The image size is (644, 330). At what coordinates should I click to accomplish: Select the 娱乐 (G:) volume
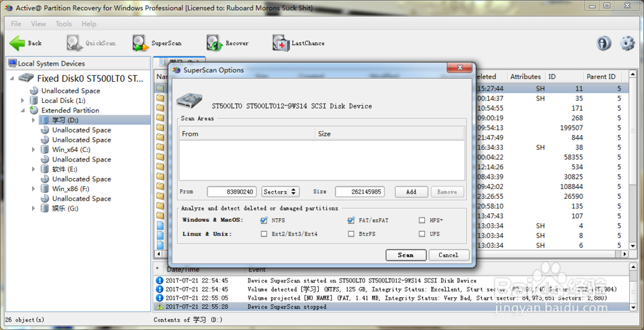(x=65, y=208)
